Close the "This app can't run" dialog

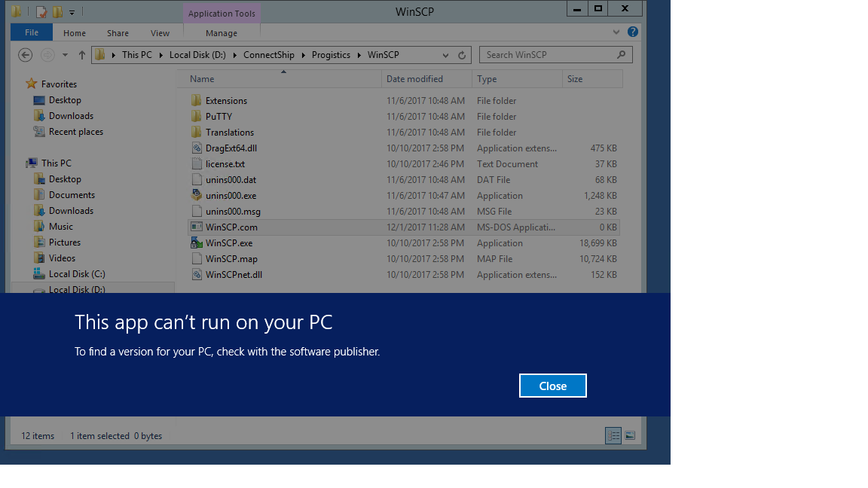pyautogui.click(x=552, y=386)
